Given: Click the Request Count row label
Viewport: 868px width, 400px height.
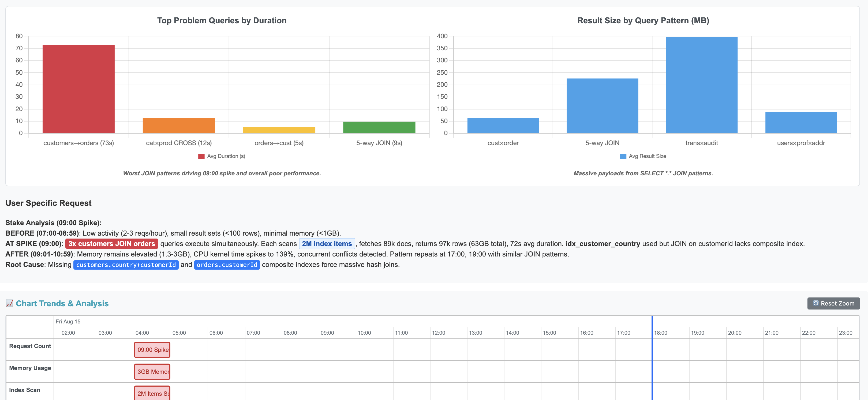Looking at the screenshot, I should click(x=30, y=346).
